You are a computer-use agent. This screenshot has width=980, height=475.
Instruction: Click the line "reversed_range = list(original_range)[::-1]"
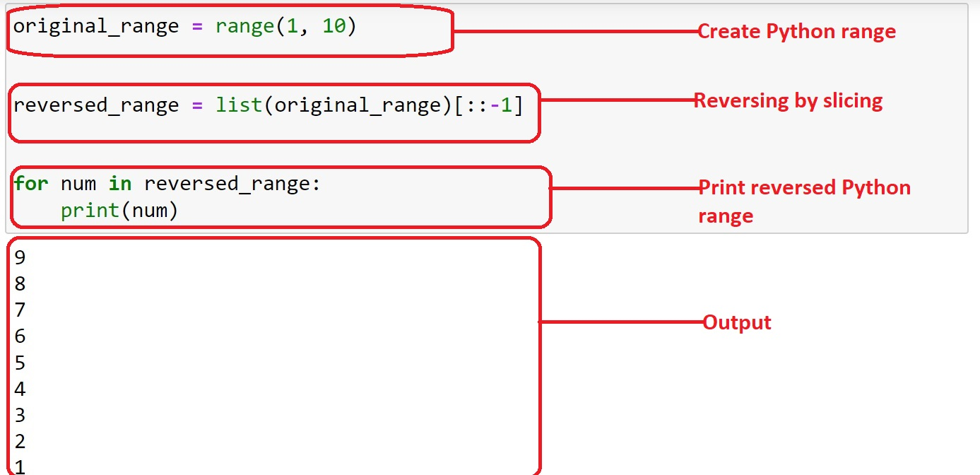pos(268,106)
